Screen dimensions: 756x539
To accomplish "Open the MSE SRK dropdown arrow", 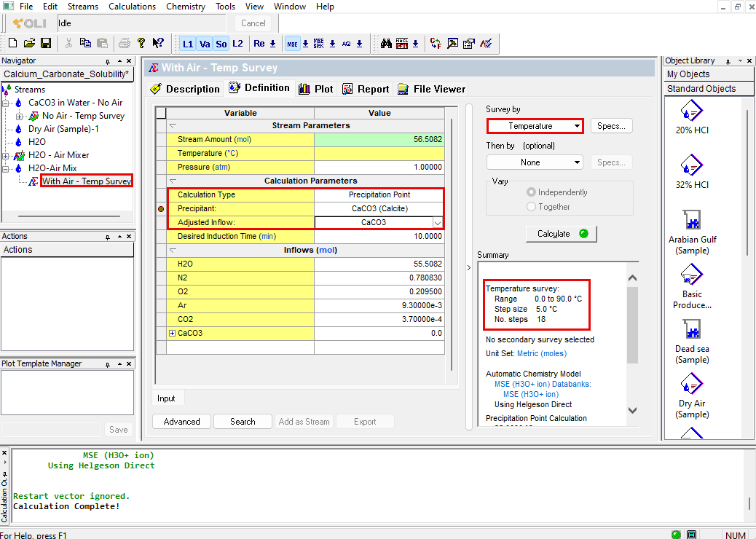I will [x=332, y=44].
